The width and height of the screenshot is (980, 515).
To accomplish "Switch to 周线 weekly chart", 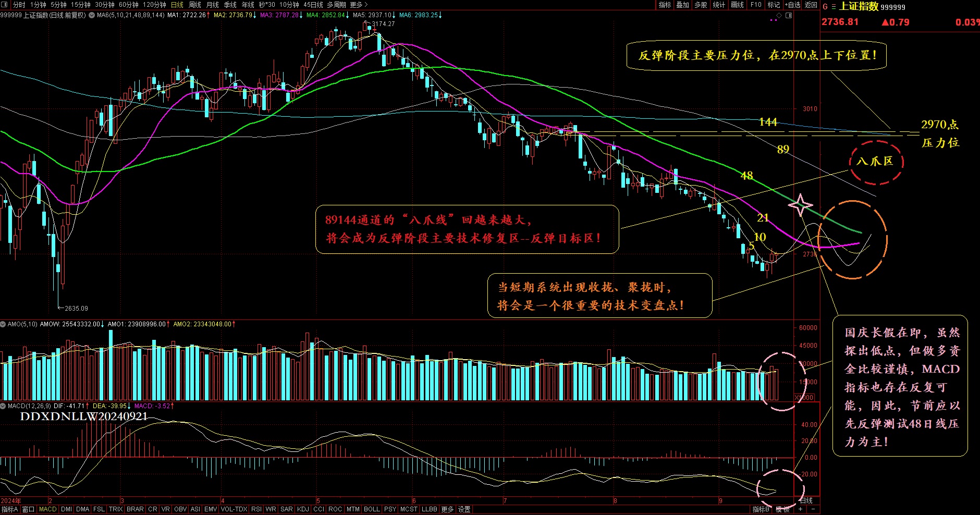I will pos(195,5).
